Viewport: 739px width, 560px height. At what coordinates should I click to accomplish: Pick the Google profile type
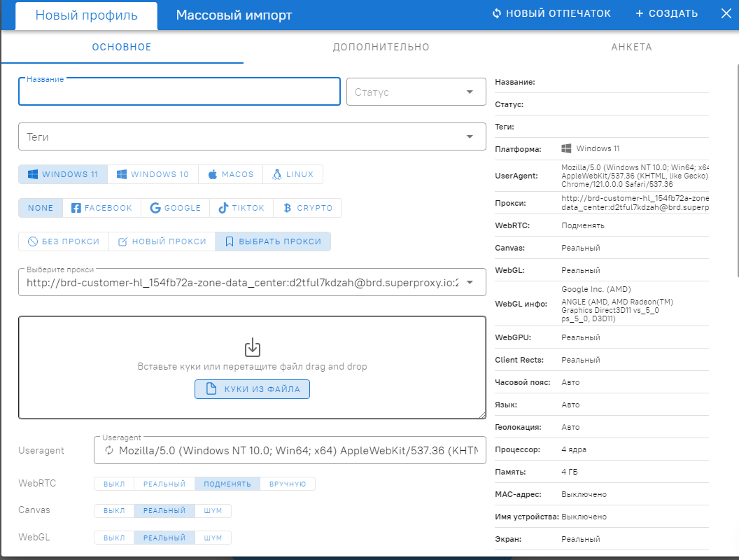pos(175,208)
